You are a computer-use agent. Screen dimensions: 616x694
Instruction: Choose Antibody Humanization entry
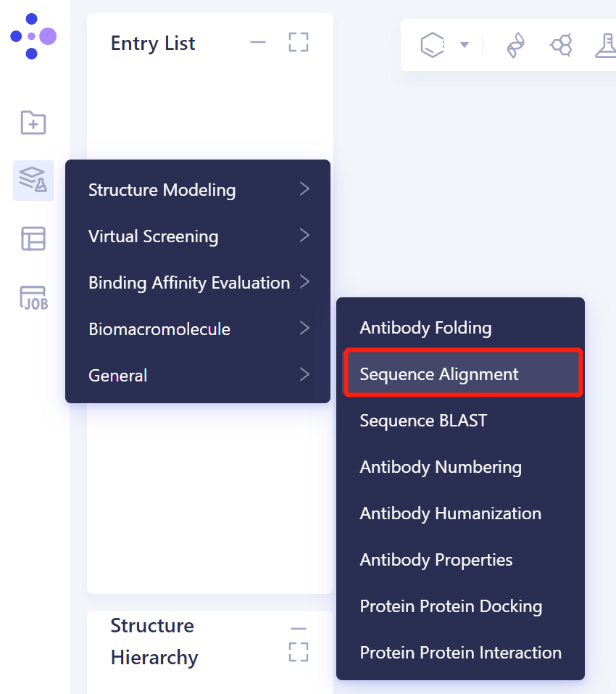coord(450,513)
